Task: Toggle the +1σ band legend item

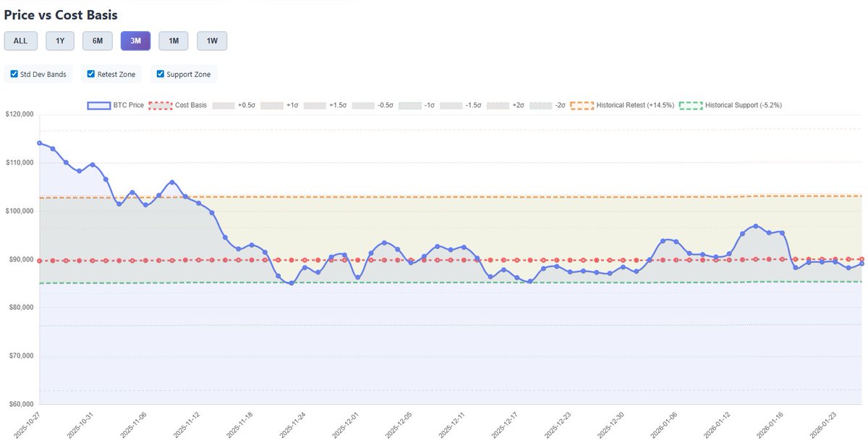Action: tap(280, 105)
